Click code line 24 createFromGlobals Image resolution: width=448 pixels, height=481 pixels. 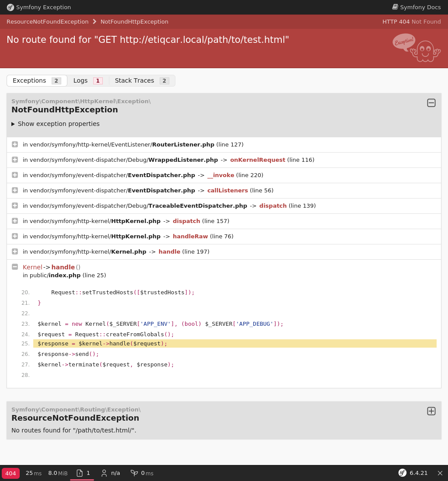pos(105,335)
